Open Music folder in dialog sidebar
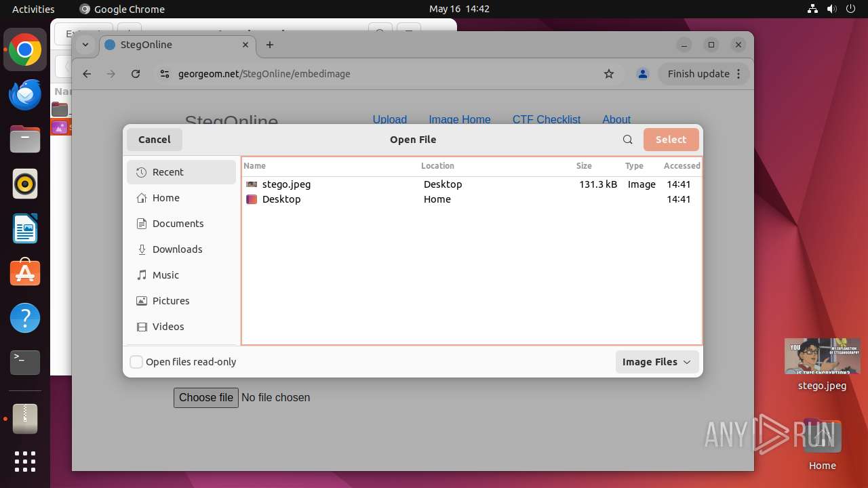 (182, 275)
